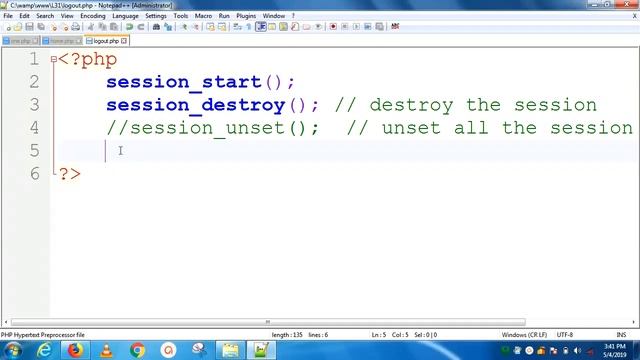Open the Plugins menu
Viewport: 640px width, 360px height.
[246, 16]
